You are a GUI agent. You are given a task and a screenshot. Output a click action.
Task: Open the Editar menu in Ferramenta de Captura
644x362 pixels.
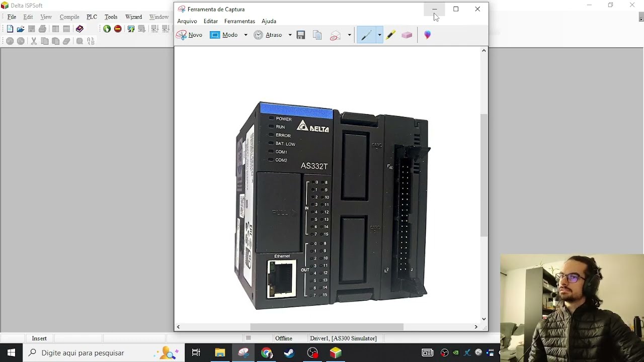211,21
